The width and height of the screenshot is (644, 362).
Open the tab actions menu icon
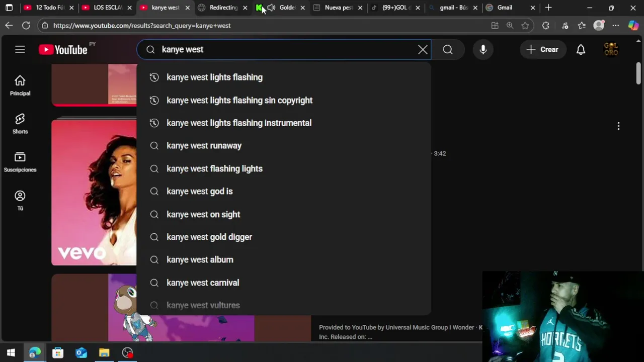9,8
